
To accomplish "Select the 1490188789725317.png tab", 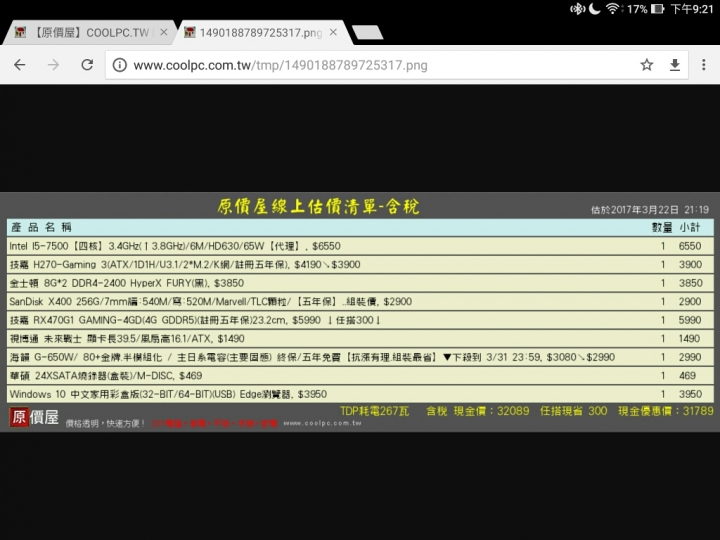I will (263, 32).
